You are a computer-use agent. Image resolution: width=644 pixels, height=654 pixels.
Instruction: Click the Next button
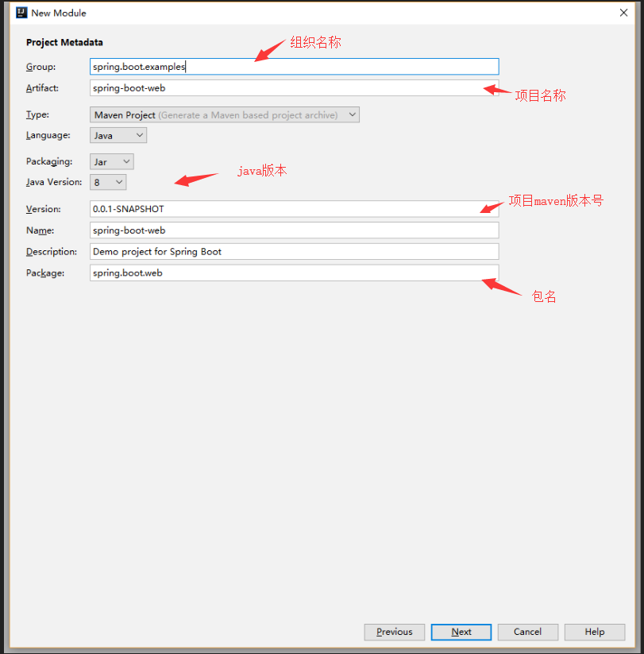coord(461,632)
